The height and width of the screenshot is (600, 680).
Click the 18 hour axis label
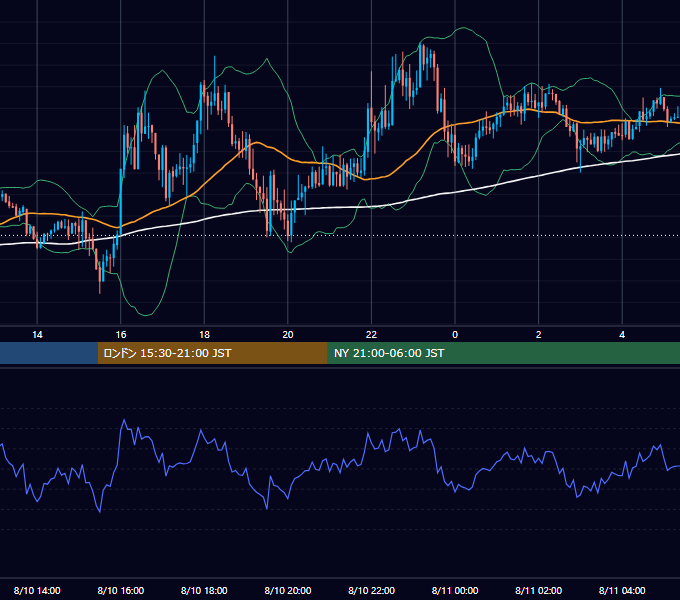(204, 335)
